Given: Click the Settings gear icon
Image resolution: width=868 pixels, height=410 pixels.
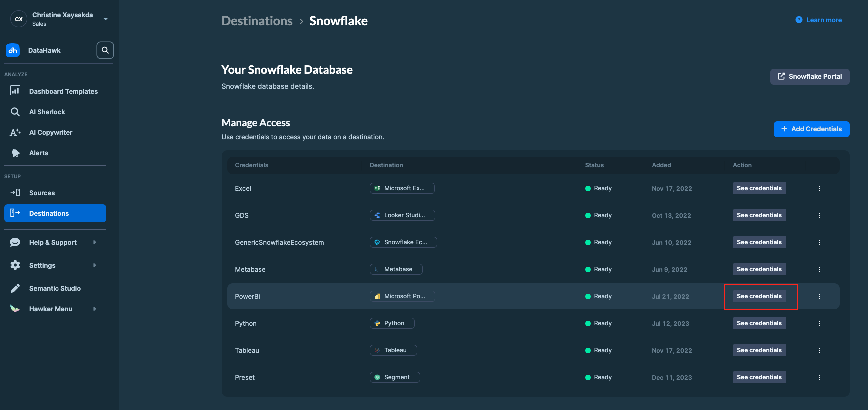Looking at the screenshot, I should click(x=15, y=265).
